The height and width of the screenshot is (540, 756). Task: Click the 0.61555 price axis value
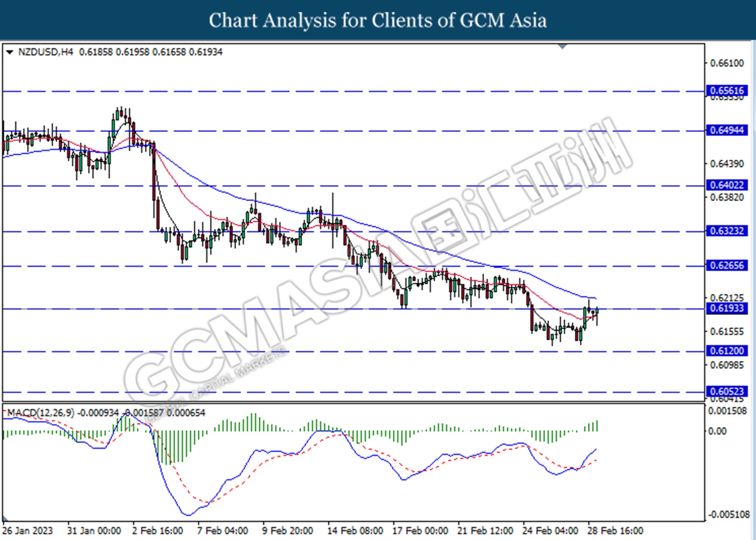727,332
